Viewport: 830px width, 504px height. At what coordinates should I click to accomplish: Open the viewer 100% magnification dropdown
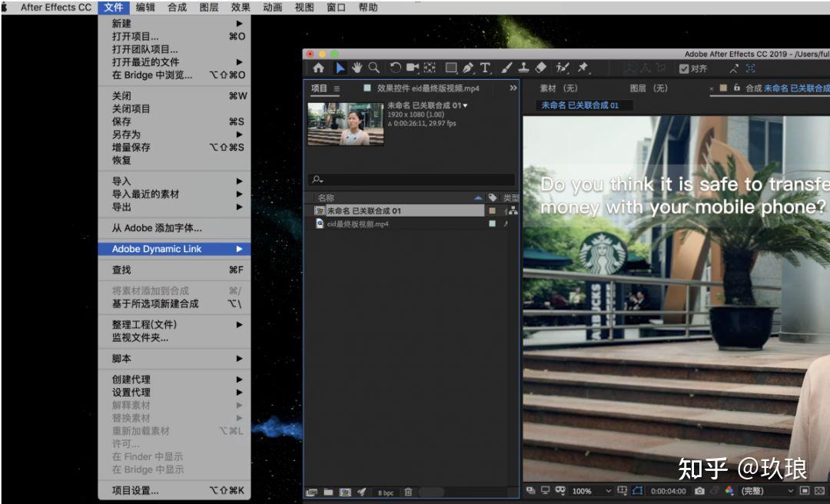tap(591, 491)
